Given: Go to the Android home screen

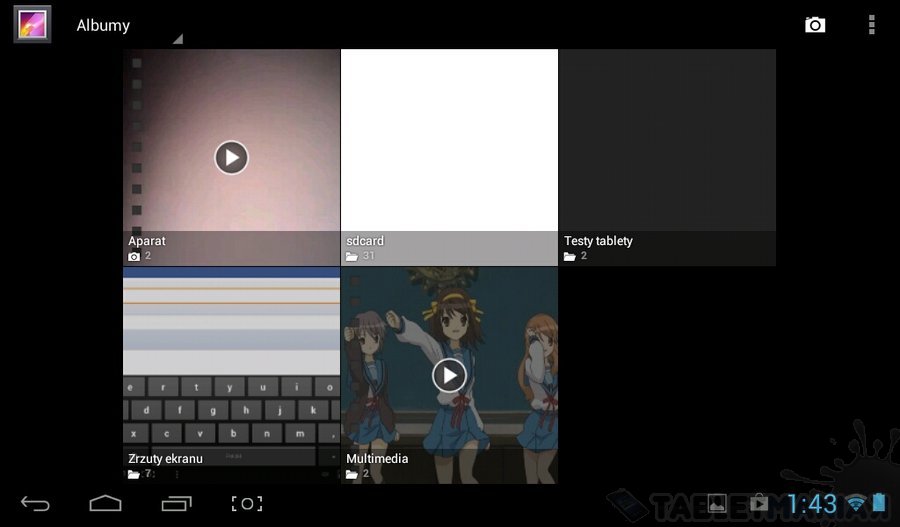Looking at the screenshot, I should pos(106,503).
